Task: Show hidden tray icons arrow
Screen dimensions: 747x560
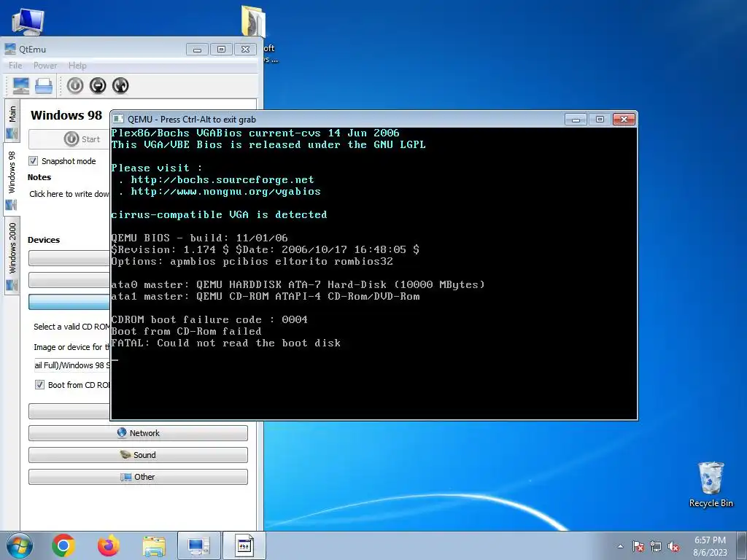Action: tap(620, 546)
